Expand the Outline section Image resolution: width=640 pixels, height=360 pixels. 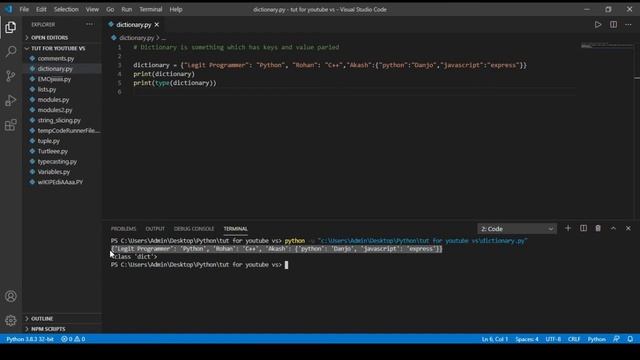point(42,319)
